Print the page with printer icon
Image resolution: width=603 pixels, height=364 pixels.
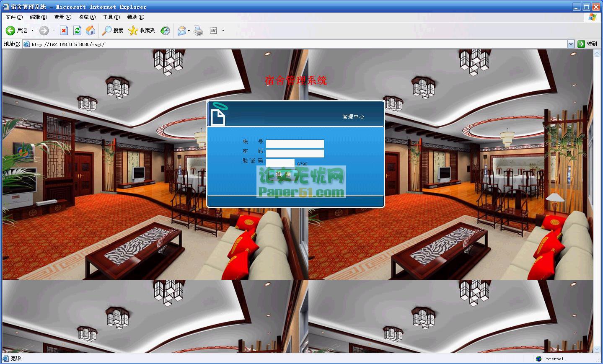[198, 31]
